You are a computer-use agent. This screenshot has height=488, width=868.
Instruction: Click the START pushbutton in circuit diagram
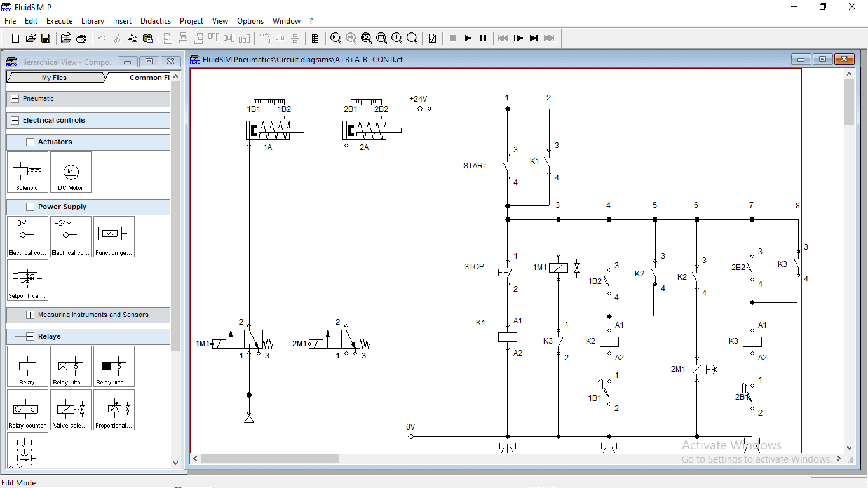pyautogui.click(x=503, y=166)
